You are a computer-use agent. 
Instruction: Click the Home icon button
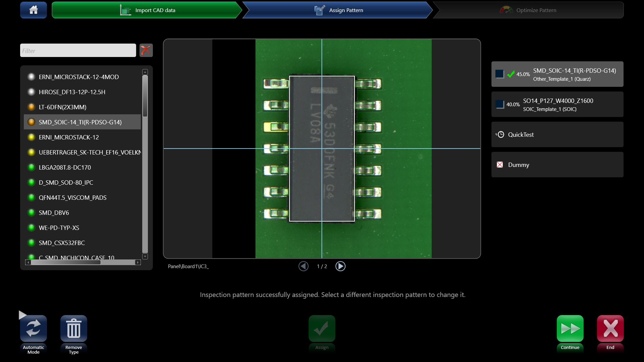[x=34, y=10]
